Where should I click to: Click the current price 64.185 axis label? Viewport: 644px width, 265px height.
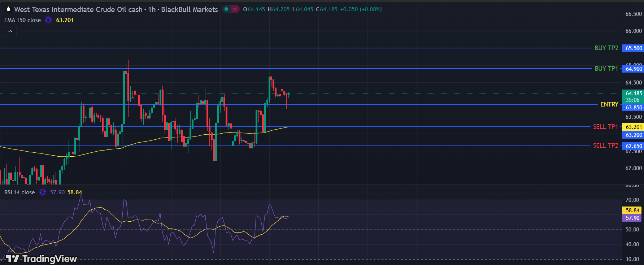pyautogui.click(x=634, y=94)
